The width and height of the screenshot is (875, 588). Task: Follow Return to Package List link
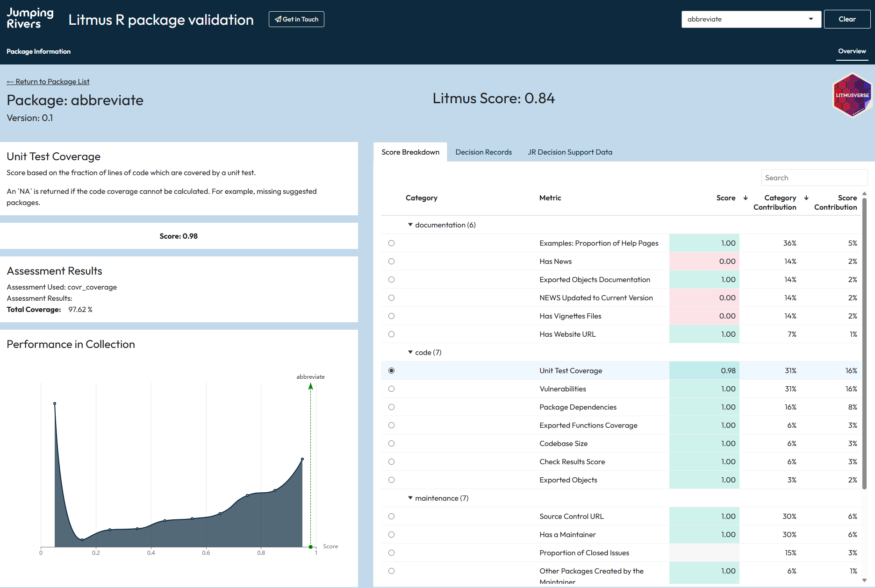pyautogui.click(x=48, y=82)
